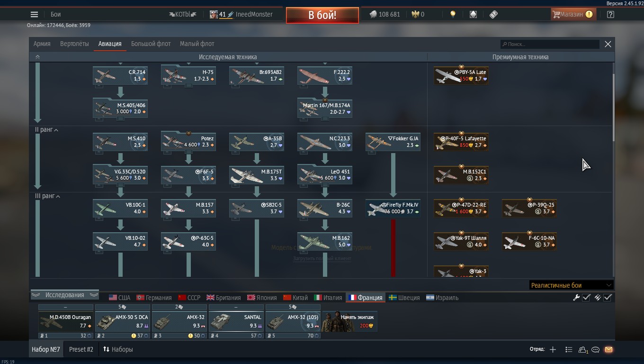
Task: Click the wrench repair icon
Action: click(576, 298)
